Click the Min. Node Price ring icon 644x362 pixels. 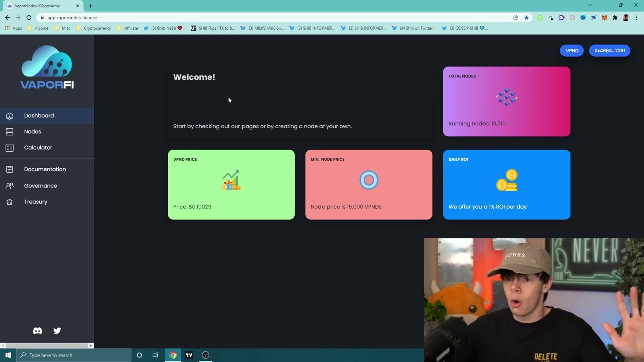(369, 180)
